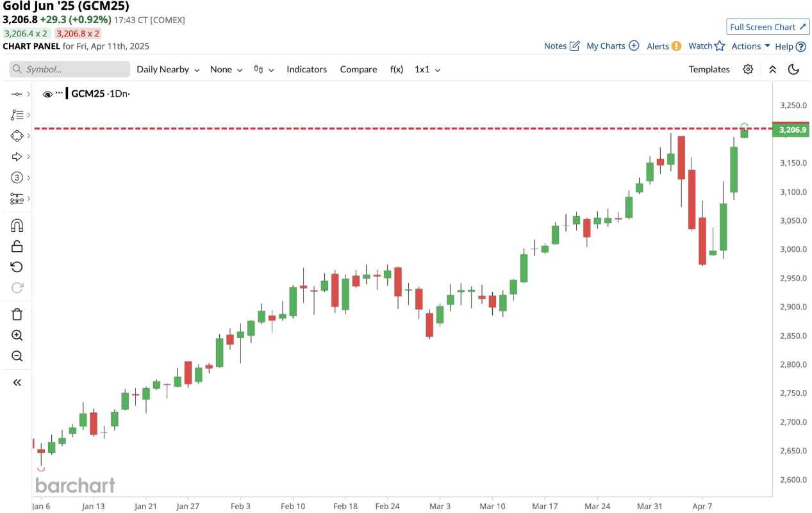The image size is (812, 513).
Task: Open the My Charts link
Action: pyautogui.click(x=613, y=46)
